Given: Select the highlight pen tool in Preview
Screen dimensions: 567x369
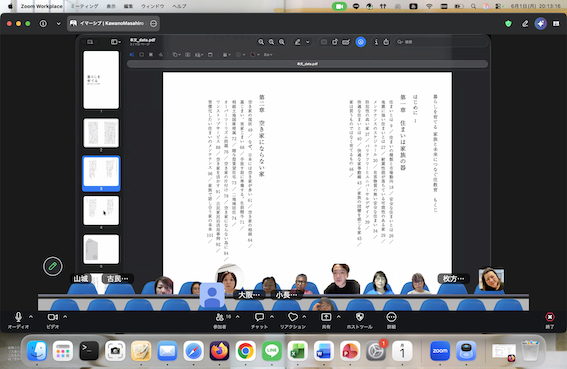Looking at the screenshot, I should point(298,42).
